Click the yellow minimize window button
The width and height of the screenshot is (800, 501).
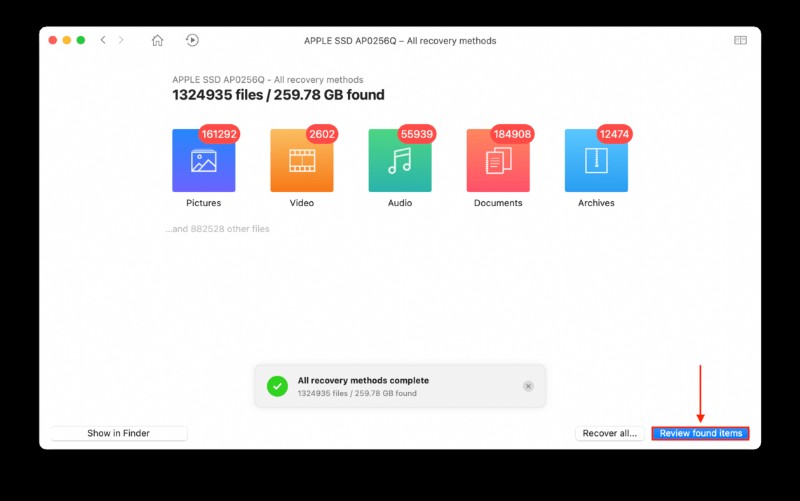point(67,40)
